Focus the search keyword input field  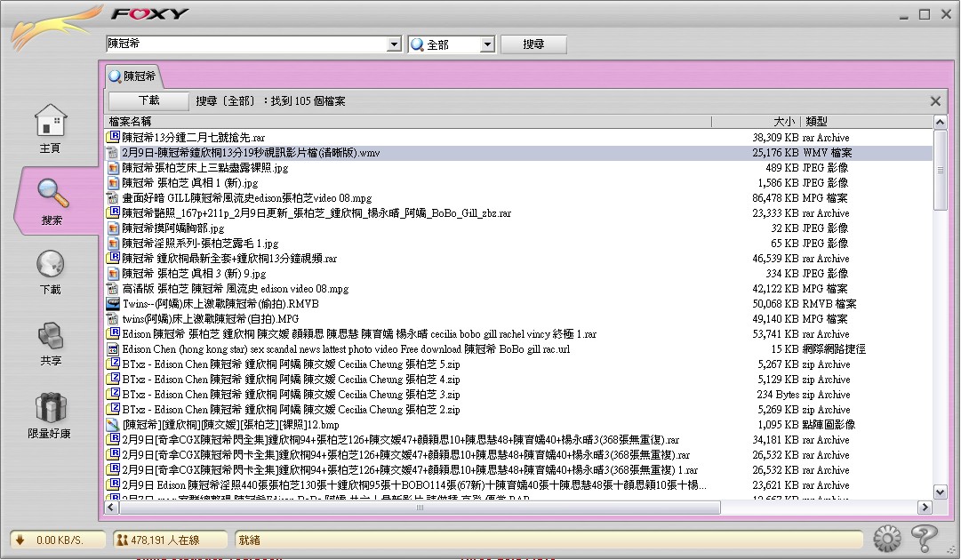pos(247,44)
